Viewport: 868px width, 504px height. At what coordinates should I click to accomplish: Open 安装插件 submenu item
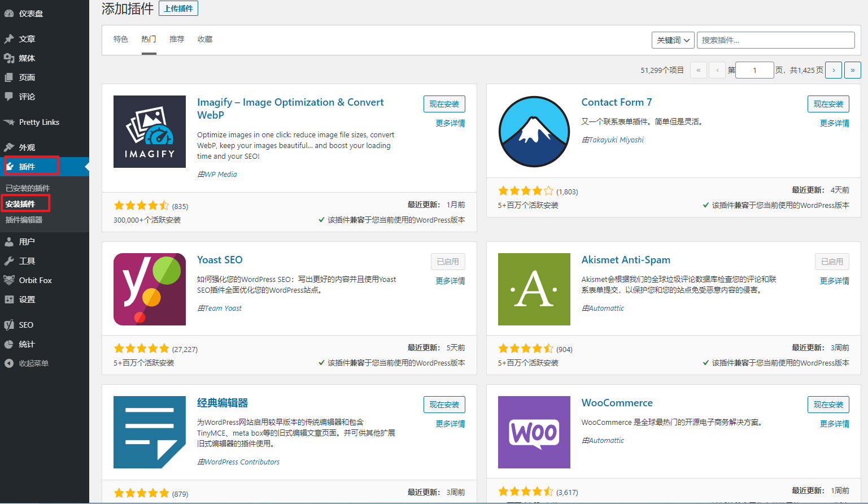point(20,204)
